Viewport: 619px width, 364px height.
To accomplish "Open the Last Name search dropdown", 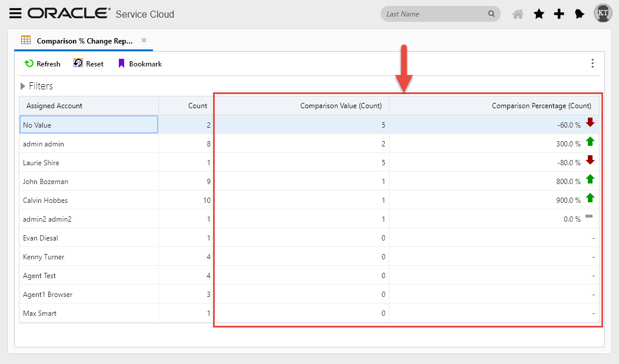I will 491,13.
